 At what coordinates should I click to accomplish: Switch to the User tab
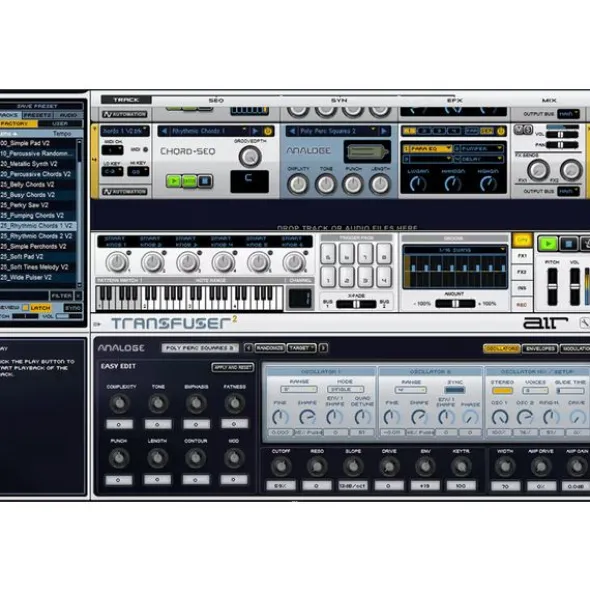60,124
